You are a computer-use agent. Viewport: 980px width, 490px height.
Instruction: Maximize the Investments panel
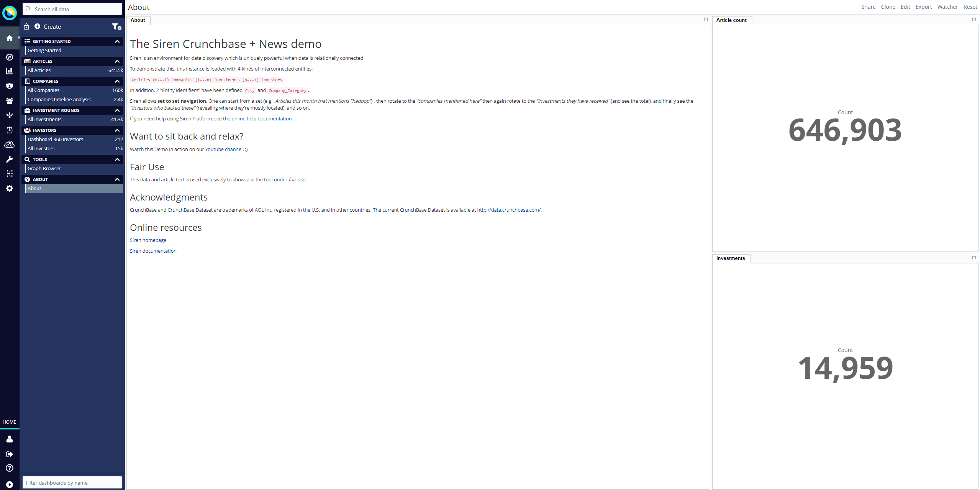coord(973,258)
